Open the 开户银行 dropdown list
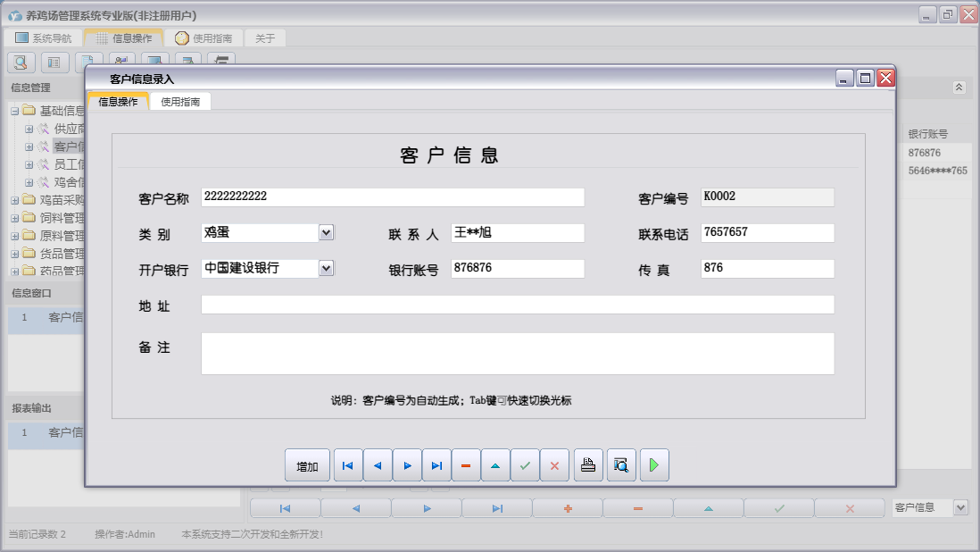 [x=327, y=268]
